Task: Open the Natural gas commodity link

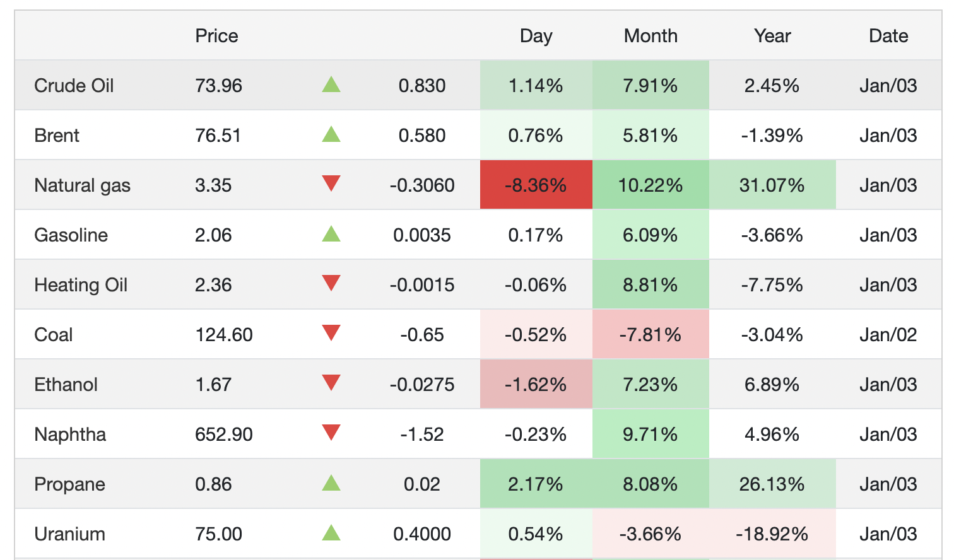Action: pos(82,185)
